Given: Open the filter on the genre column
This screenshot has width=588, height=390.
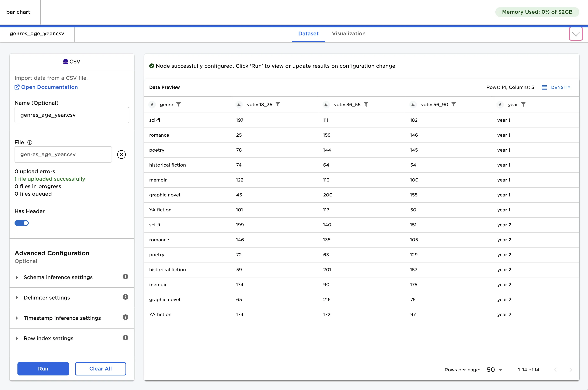Looking at the screenshot, I should point(179,104).
